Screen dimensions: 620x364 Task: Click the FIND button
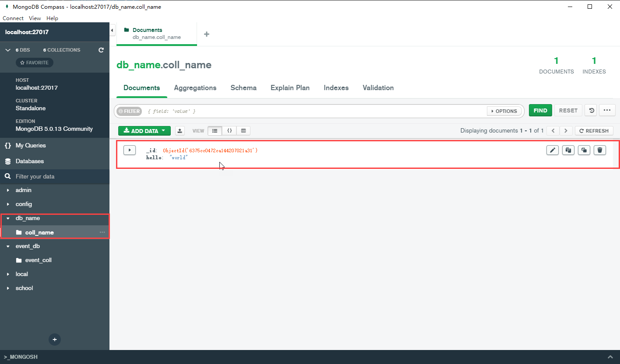point(540,111)
